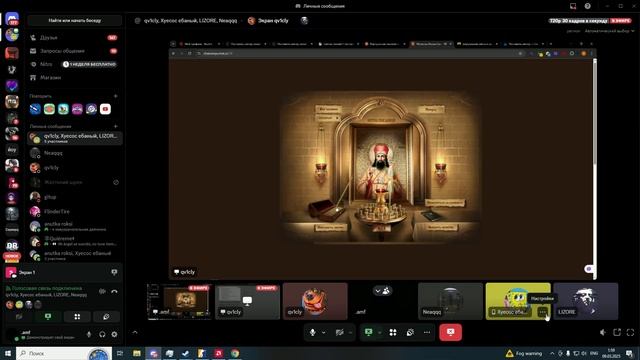This screenshot has width=640, height=360.
Task: Open the Windows Start menu
Action: [x=8, y=353]
